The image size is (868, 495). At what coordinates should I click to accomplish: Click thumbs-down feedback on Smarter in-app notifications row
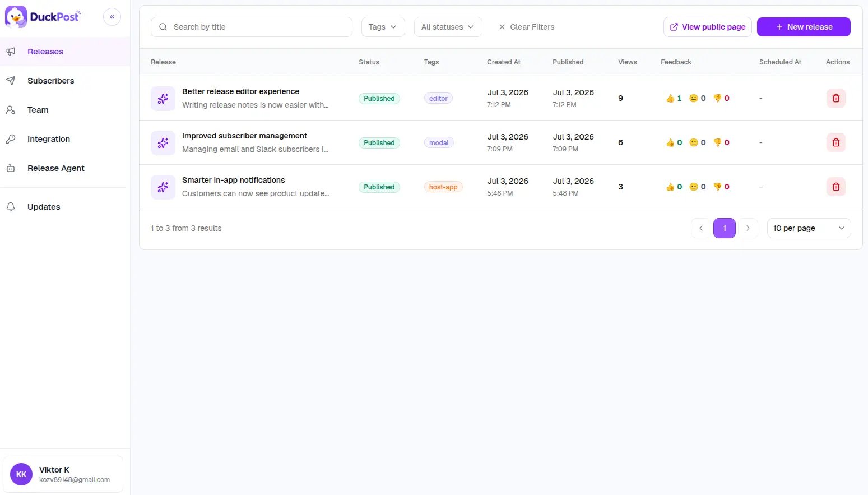[721, 187]
